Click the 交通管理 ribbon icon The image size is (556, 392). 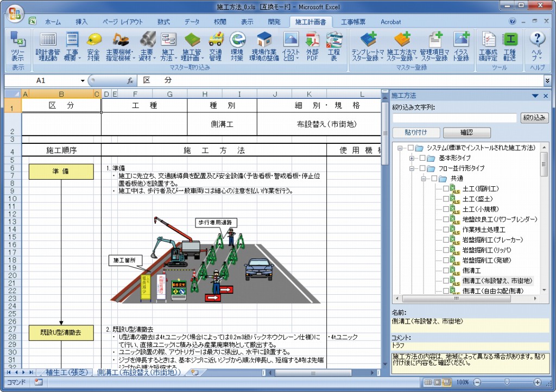[x=216, y=46]
